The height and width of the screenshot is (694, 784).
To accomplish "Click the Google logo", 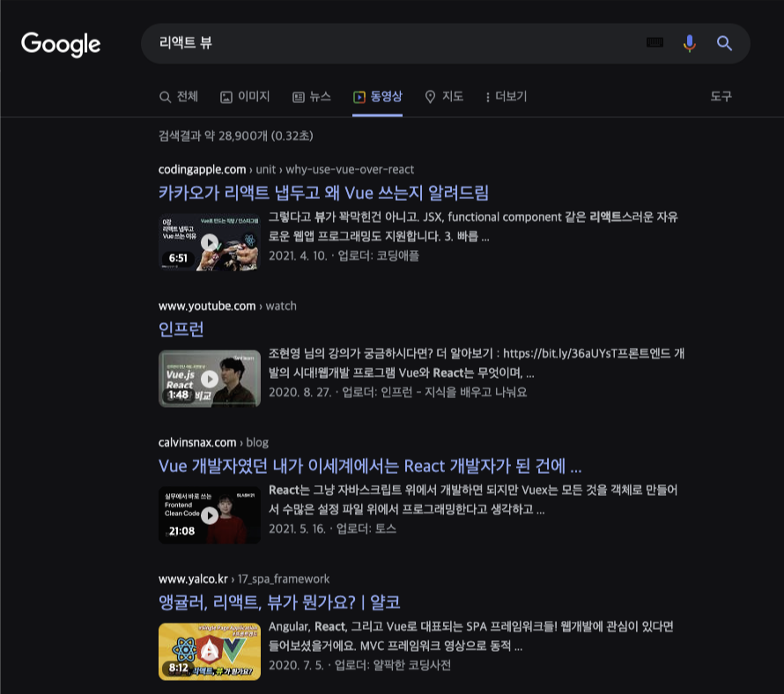I will [61, 44].
